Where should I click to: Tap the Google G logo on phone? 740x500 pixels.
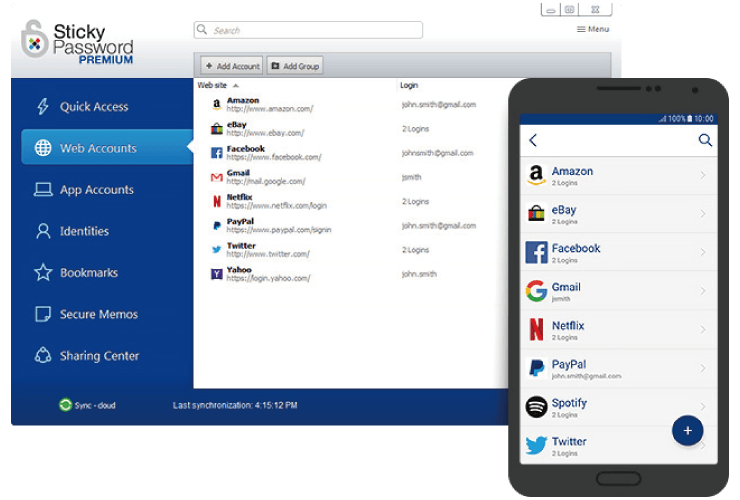point(537,291)
